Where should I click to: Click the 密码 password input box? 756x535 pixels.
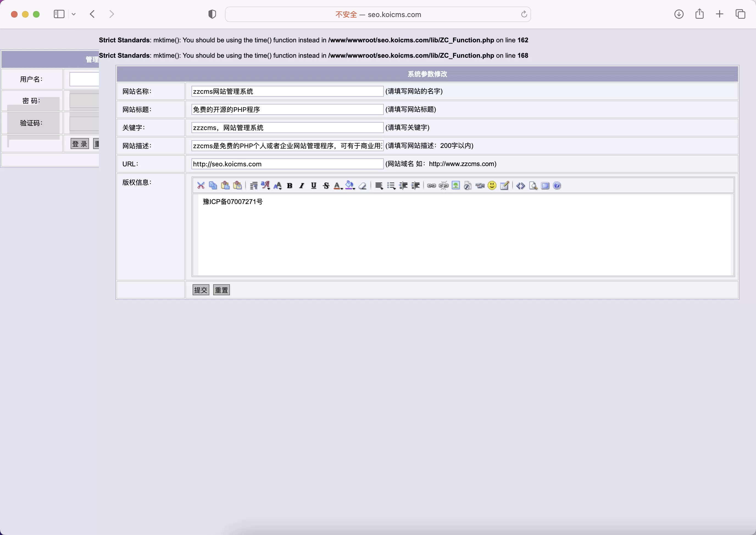coord(84,101)
